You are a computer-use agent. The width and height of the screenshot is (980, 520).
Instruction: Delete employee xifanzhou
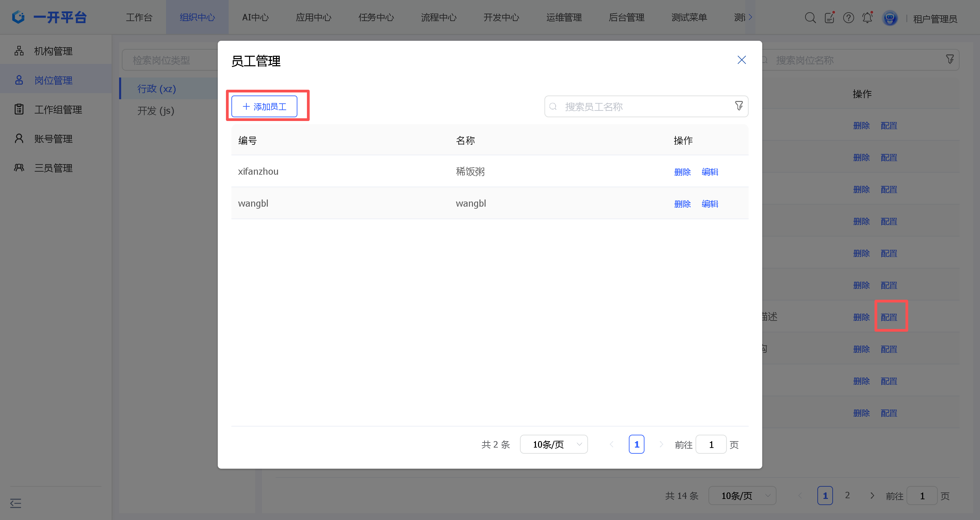pyautogui.click(x=682, y=172)
